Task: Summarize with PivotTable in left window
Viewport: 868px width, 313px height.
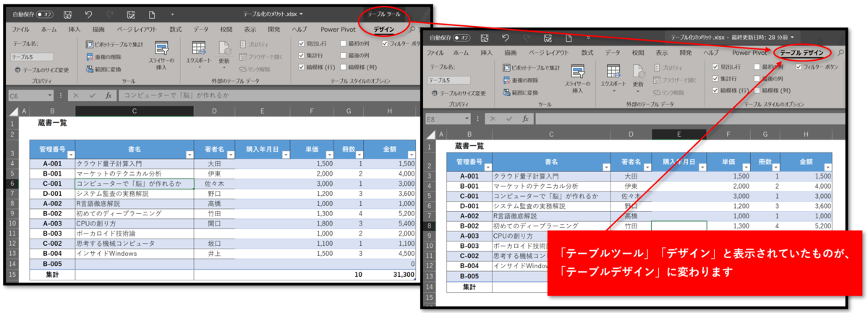Action: coord(114,45)
